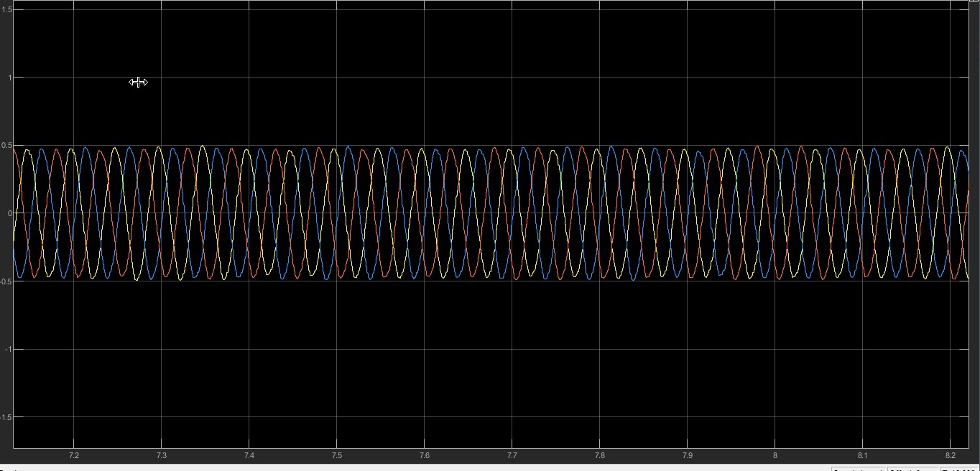980x471 pixels.
Task: Click the 7.9 time axis label
Action: tap(687, 455)
